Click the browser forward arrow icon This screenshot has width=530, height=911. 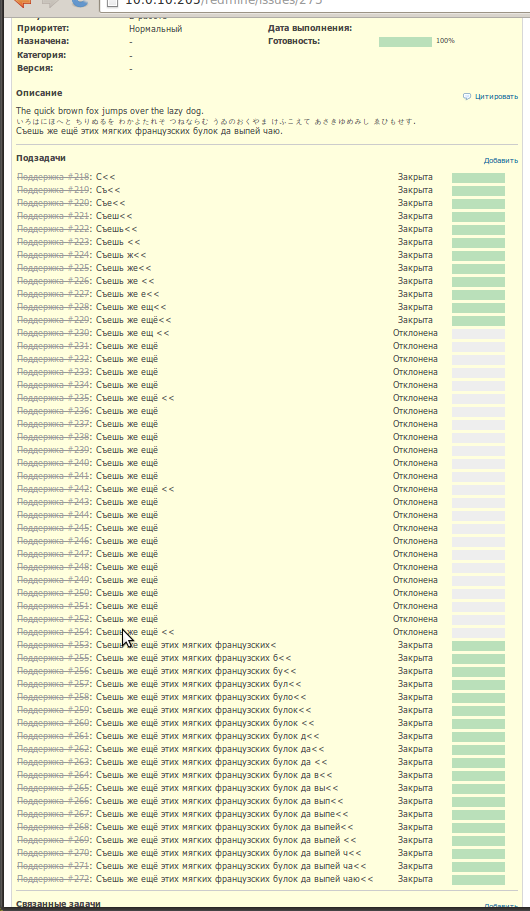pos(51,2)
